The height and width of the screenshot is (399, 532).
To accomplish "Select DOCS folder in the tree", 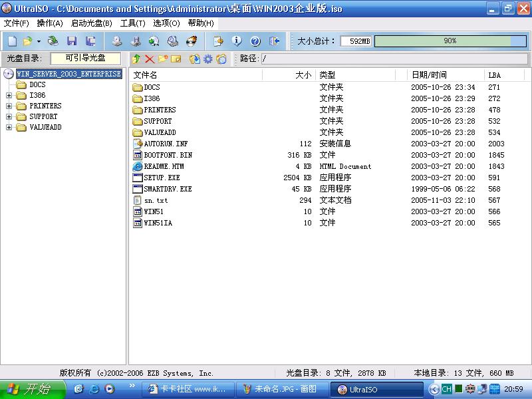I will point(37,84).
